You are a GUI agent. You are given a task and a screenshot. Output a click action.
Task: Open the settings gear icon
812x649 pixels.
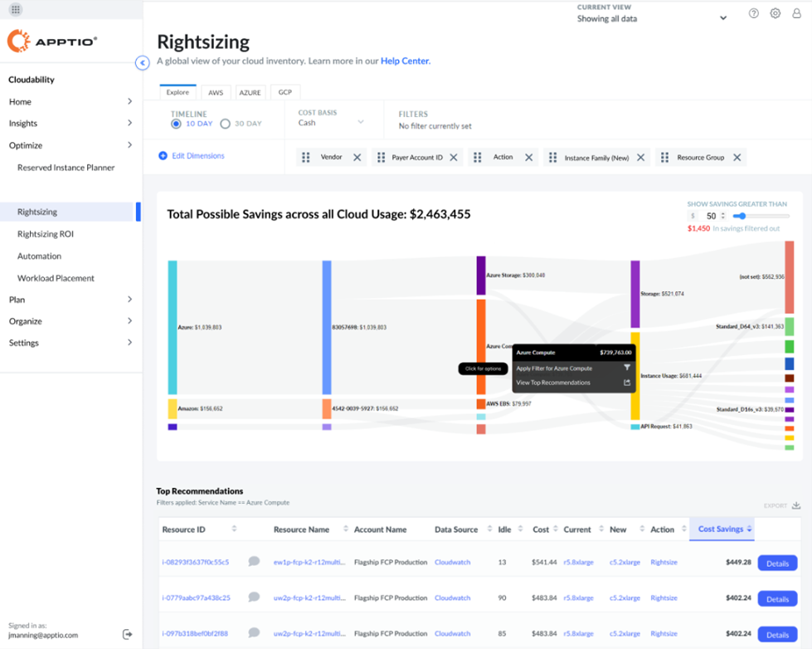click(x=775, y=13)
